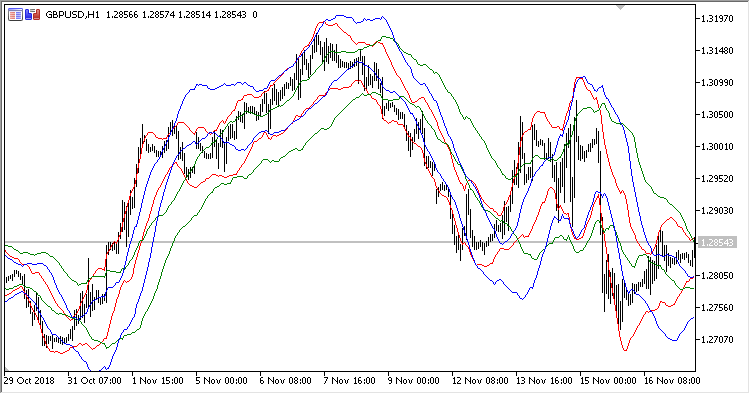Screen dimensions: 750x394
Task: Click the 29 Oct 2018 date label
Action: tap(29, 381)
